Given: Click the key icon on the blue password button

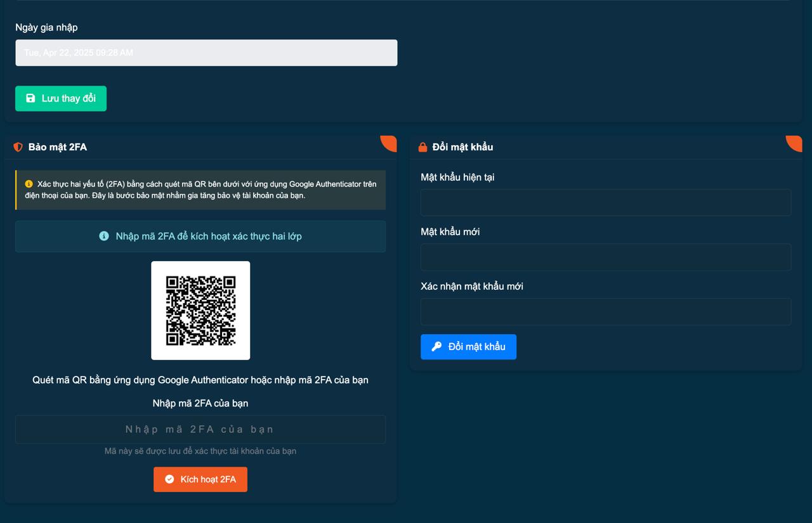Looking at the screenshot, I should coord(436,347).
